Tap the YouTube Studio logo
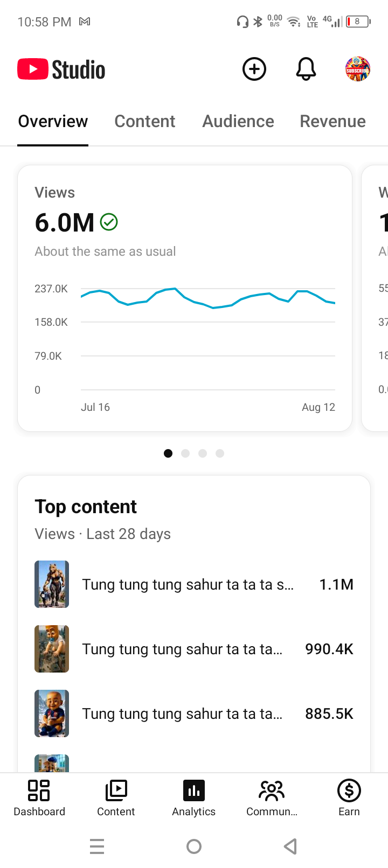388x868 pixels. [x=61, y=69]
